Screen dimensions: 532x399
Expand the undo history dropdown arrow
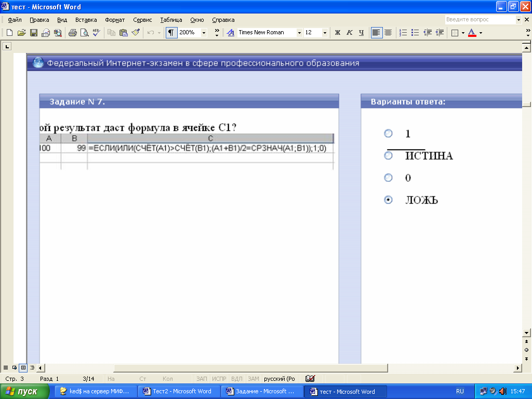[x=159, y=33]
